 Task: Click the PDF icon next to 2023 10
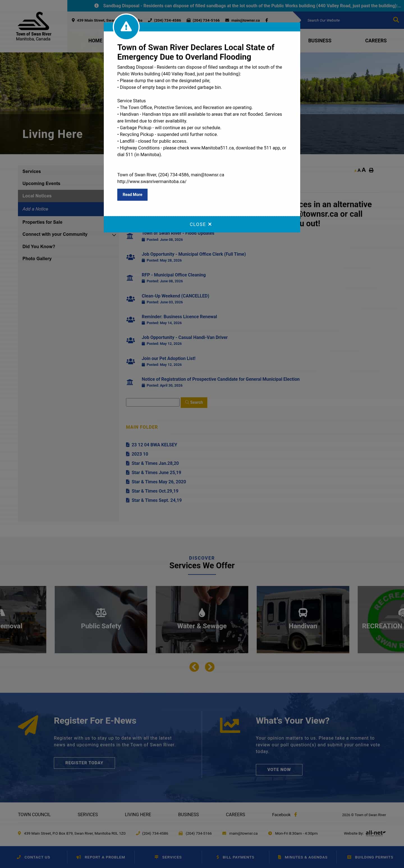pos(127,454)
